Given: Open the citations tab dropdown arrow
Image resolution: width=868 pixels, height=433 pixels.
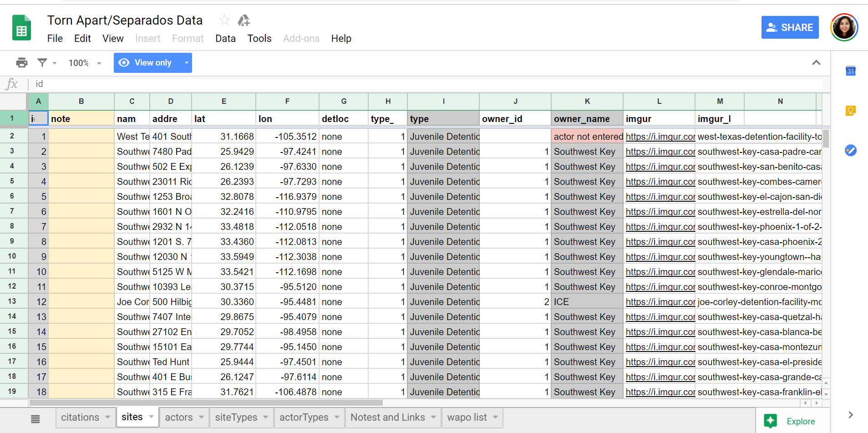Looking at the screenshot, I should point(107,417).
